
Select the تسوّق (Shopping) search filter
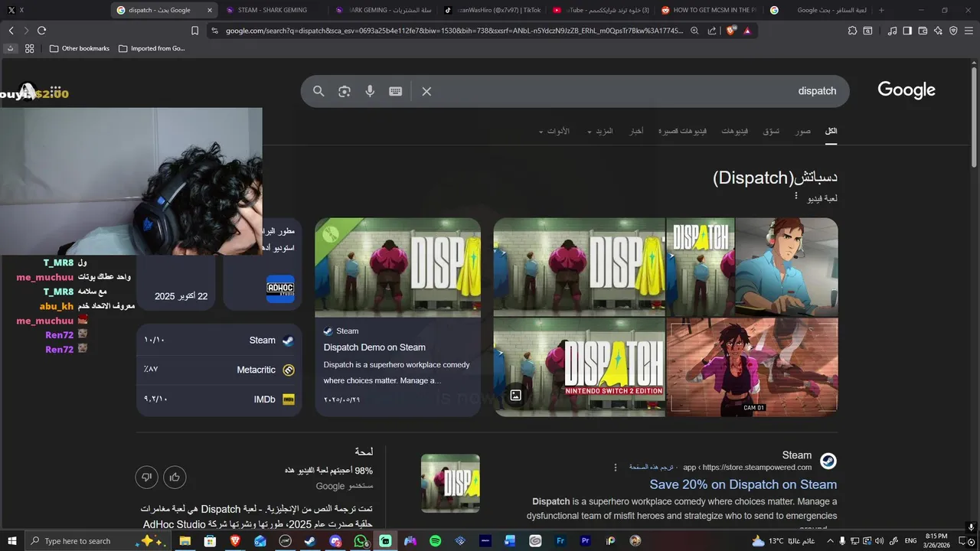point(771,132)
